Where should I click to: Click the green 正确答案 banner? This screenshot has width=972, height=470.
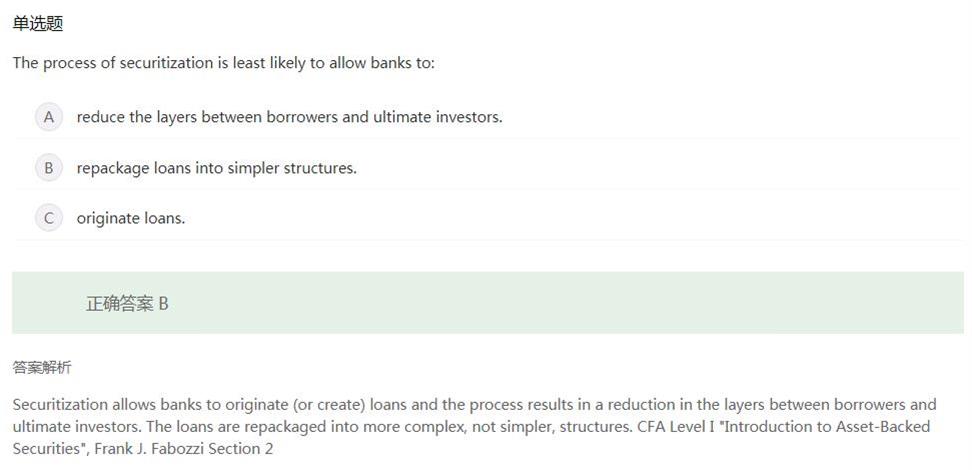pyautogui.click(x=487, y=303)
